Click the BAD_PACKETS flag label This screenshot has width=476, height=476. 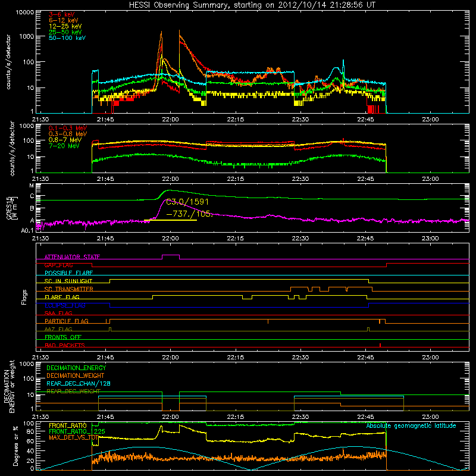pyautogui.click(x=65, y=346)
